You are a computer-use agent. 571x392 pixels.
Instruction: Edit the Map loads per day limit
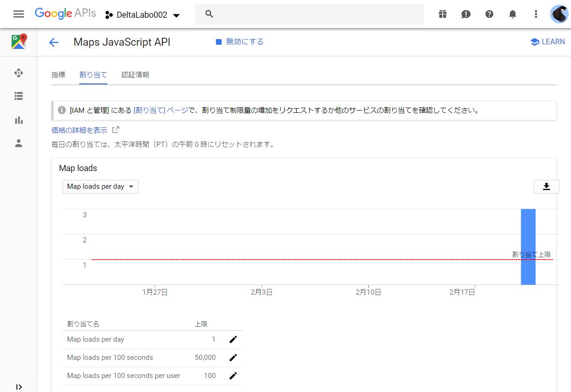click(x=233, y=339)
